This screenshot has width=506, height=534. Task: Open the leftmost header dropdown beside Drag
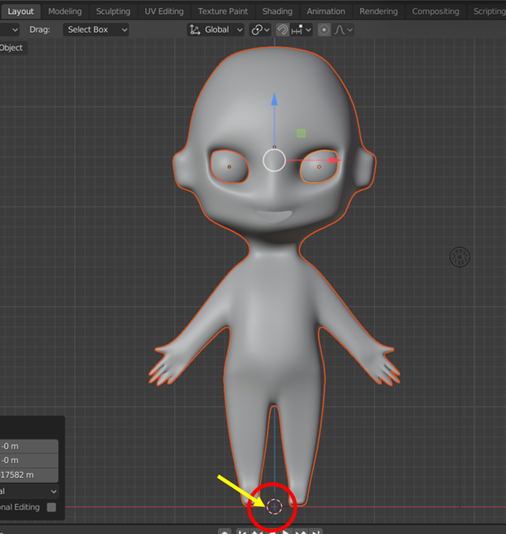9,30
